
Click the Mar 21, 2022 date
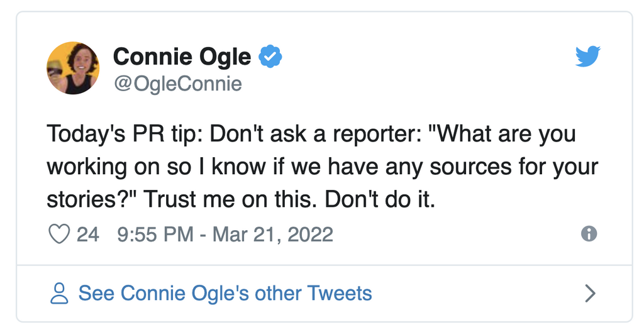pyautogui.click(x=273, y=235)
